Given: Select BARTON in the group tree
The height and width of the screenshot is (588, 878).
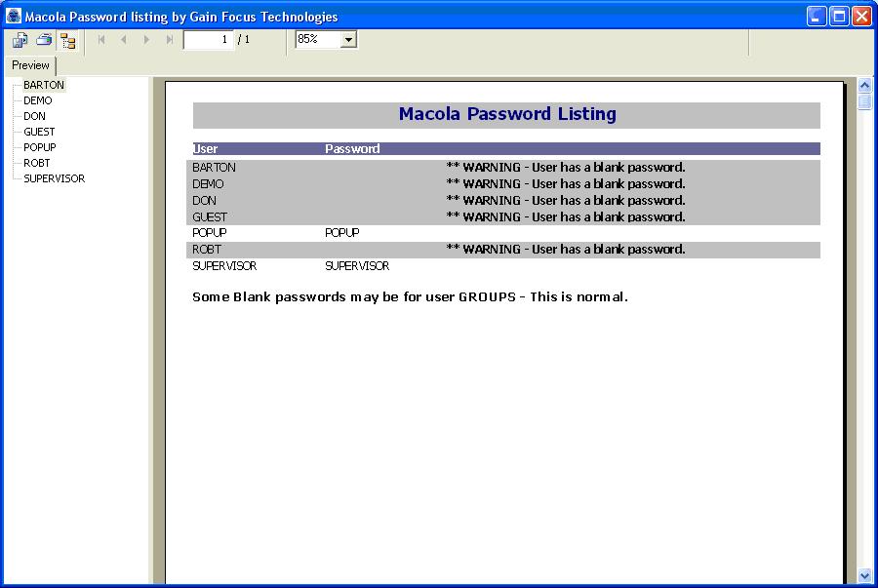Looking at the screenshot, I should click(x=44, y=85).
